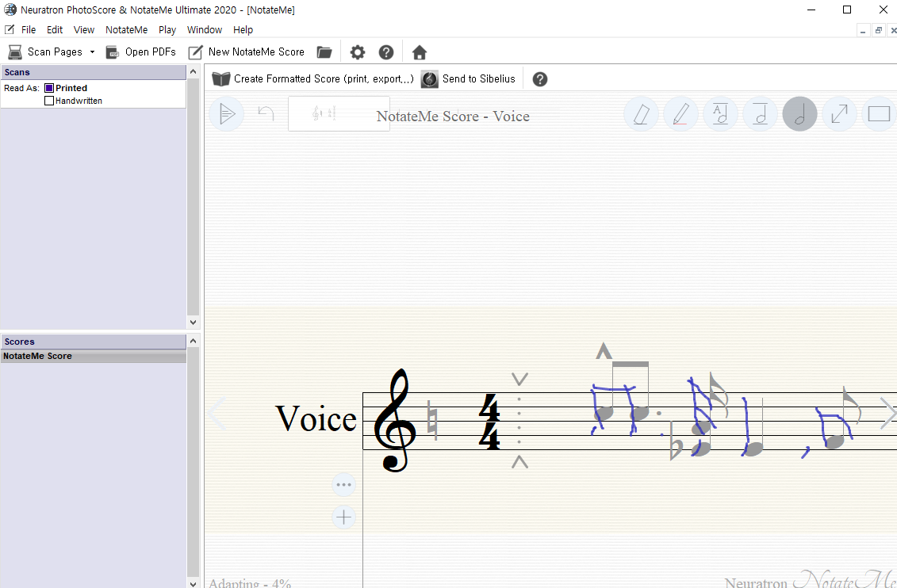Select the underlined half note tool
The width and height of the screenshot is (897, 588).
pyautogui.click(x=760, y=114)
